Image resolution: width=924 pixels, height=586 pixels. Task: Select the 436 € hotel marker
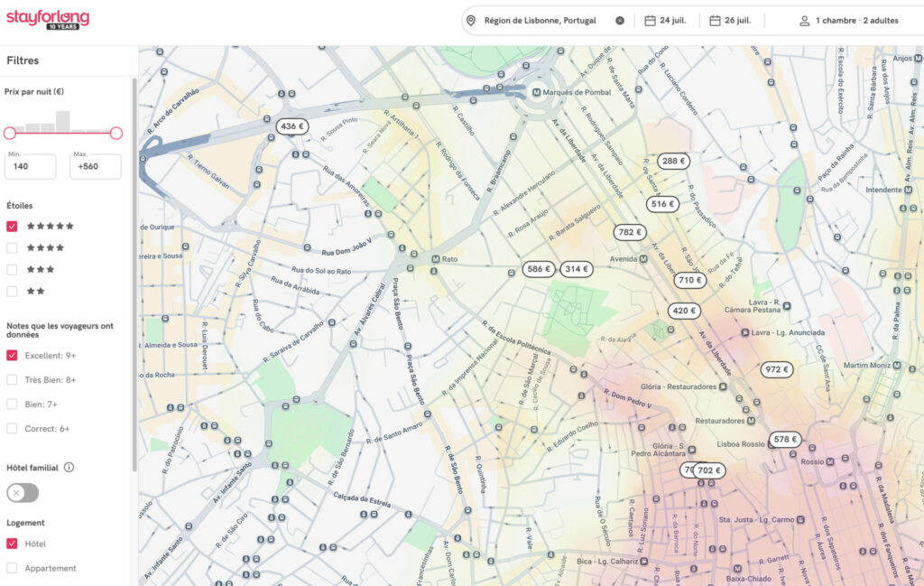point(292,126)
